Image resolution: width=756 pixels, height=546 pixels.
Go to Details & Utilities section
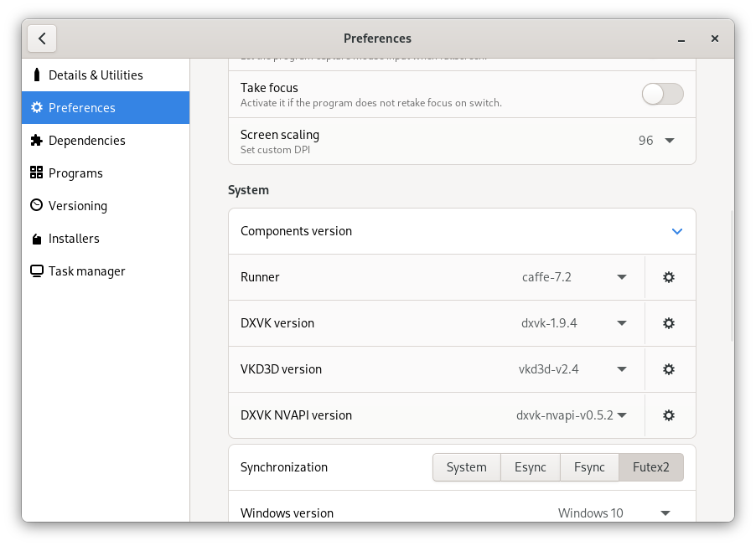coord(96,75)
